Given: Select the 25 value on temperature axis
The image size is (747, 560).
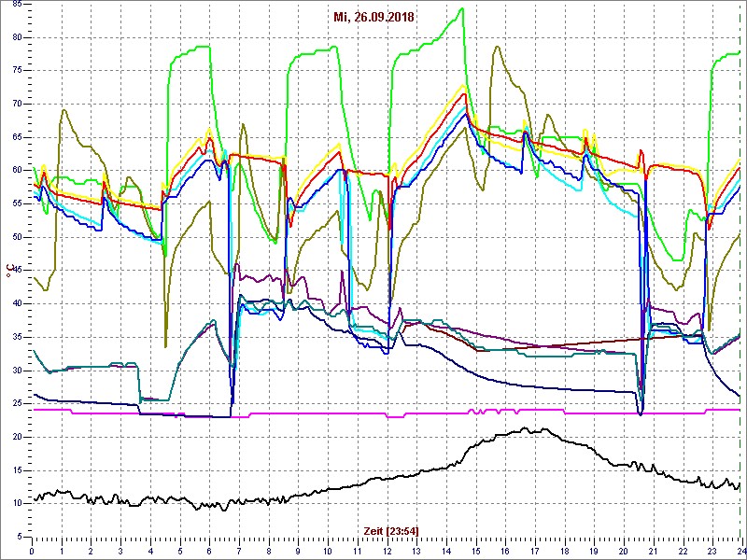Looking at the screenshot, I should point(17,404).
